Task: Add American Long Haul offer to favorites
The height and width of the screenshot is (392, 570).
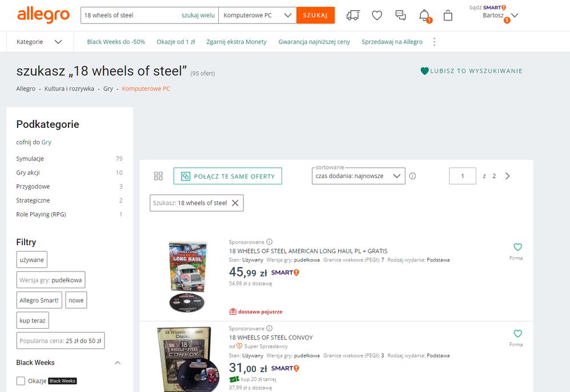Action: tap(517, 247)
